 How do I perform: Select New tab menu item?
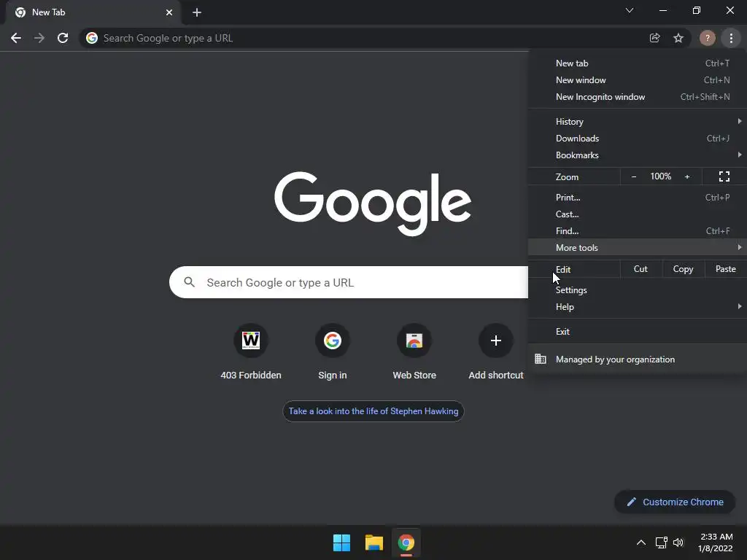click(638, 63)
